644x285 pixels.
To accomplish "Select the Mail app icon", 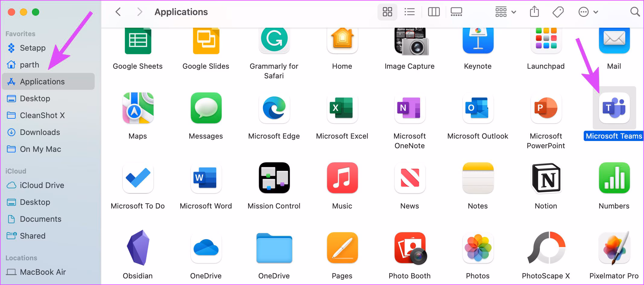I will [614, 40].
